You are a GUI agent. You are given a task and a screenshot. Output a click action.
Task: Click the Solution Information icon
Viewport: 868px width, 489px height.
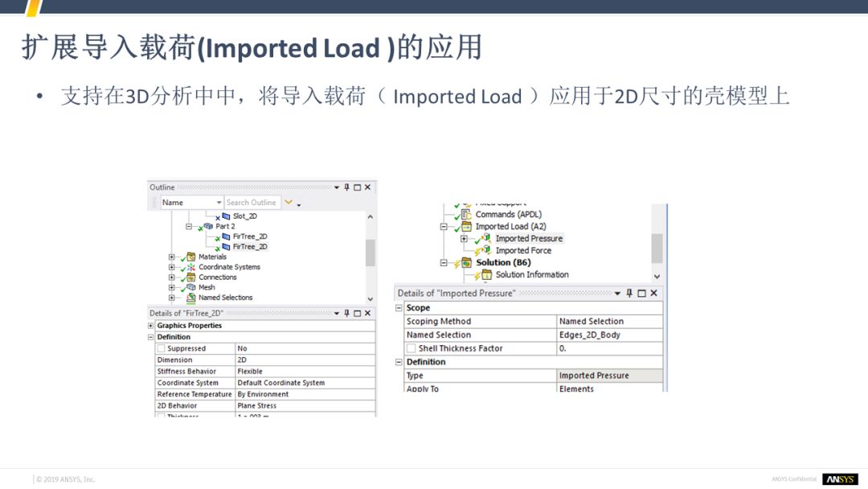[x=487, y=274]
